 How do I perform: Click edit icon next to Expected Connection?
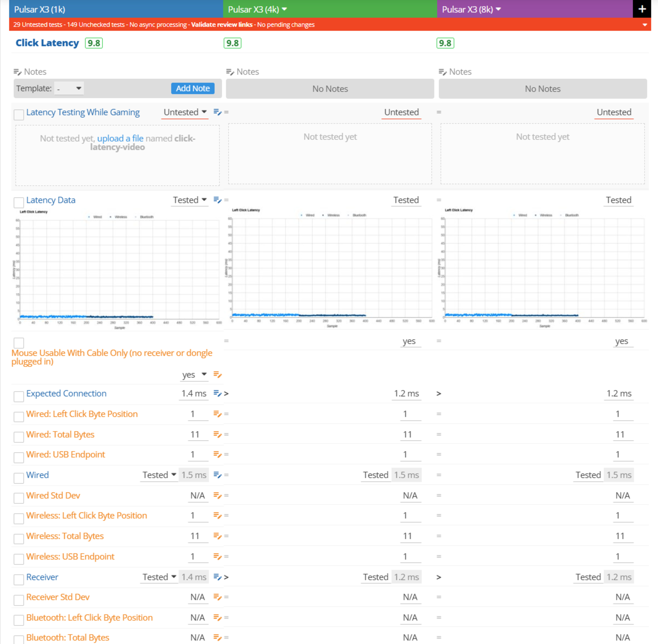[217, 393]
